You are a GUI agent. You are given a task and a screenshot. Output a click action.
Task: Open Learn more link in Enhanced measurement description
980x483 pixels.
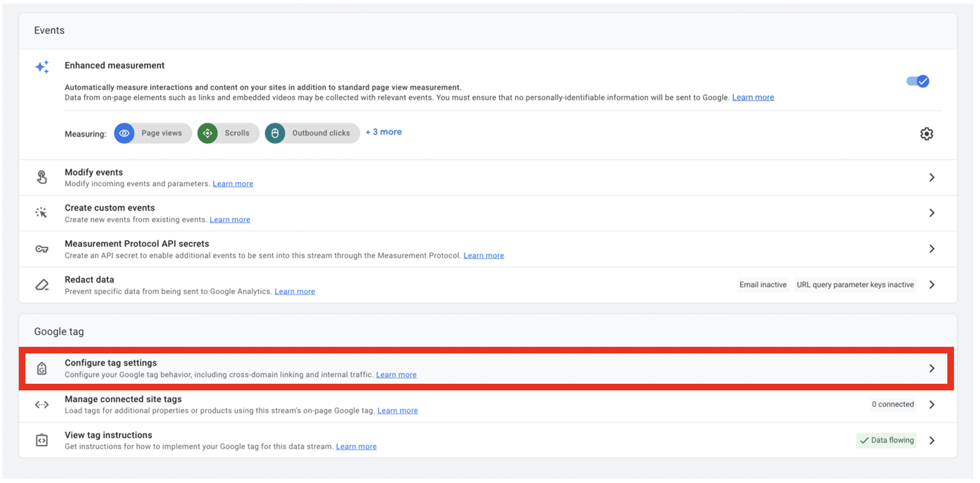pyautogui.click(x=753, y=97)
